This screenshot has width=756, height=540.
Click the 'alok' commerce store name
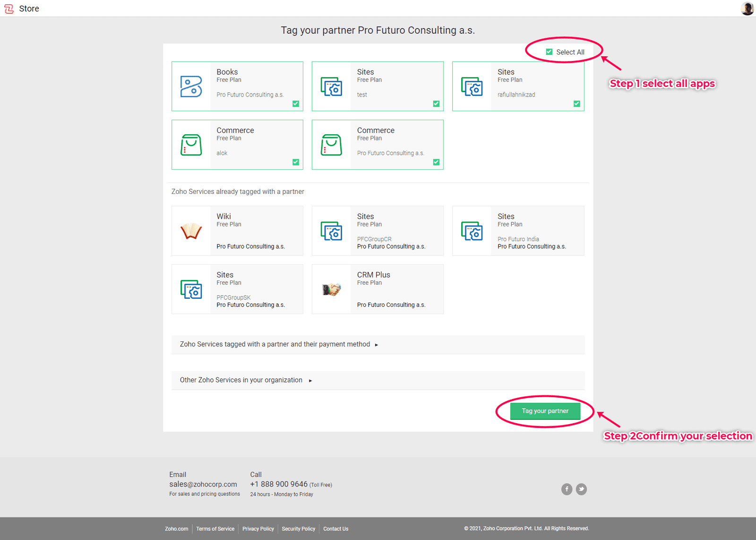click(x=222, y=153)
